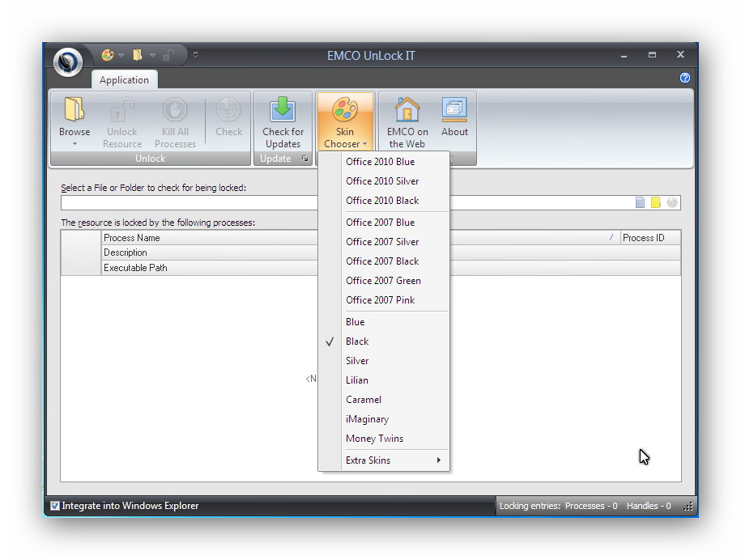Click the Skin Chooser palette icon

tap(345, 109)
